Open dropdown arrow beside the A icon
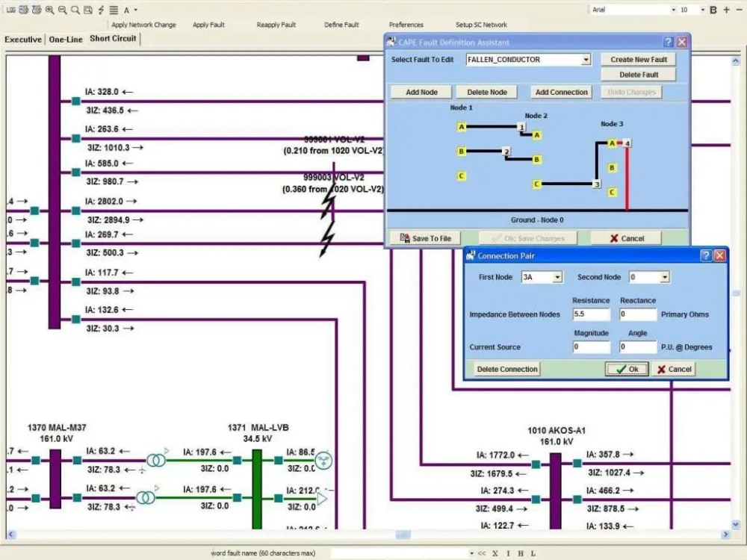Image resolution: width=747 pixels, height=560 pixels. coord(136,10)
